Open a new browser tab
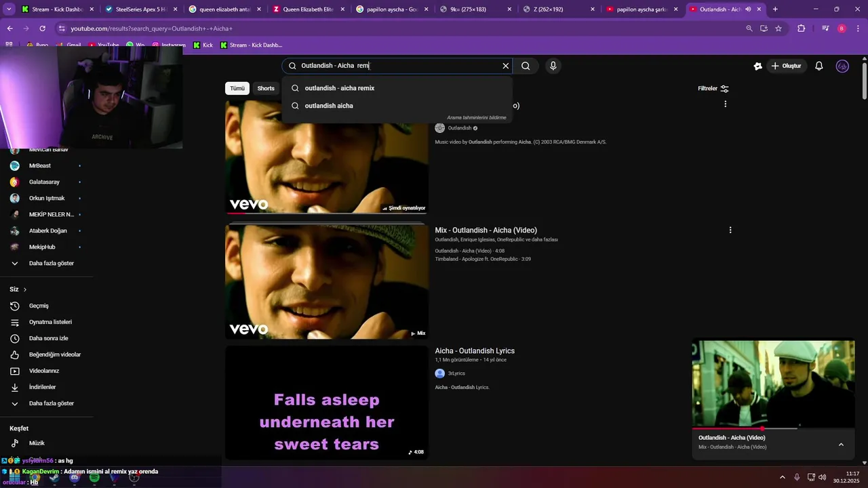Viewport: 868px width, 488px height. pyautogui.click(x=775, y=9)
